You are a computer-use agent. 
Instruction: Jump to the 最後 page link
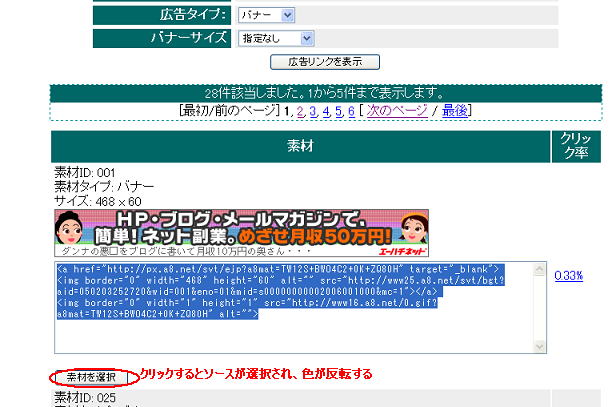(x=455, y=110)
